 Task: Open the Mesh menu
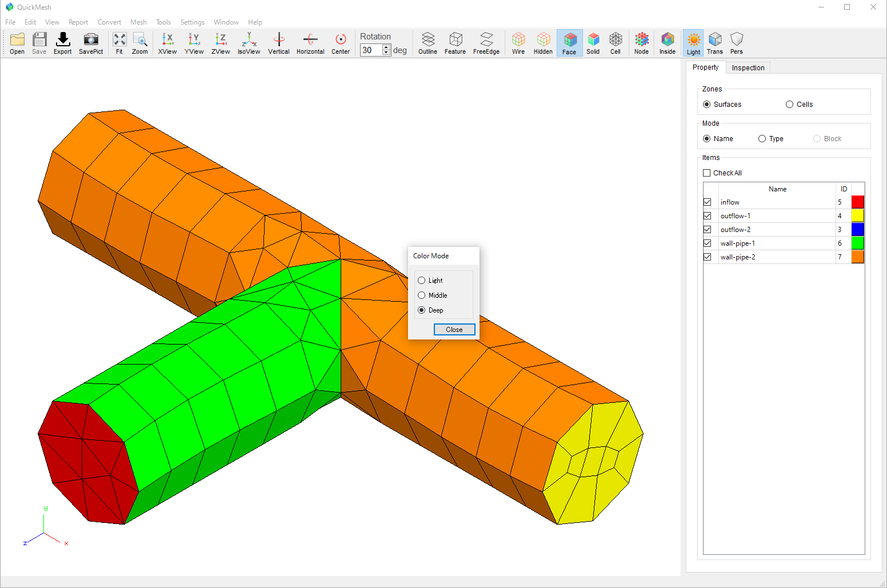pos(138,22)
